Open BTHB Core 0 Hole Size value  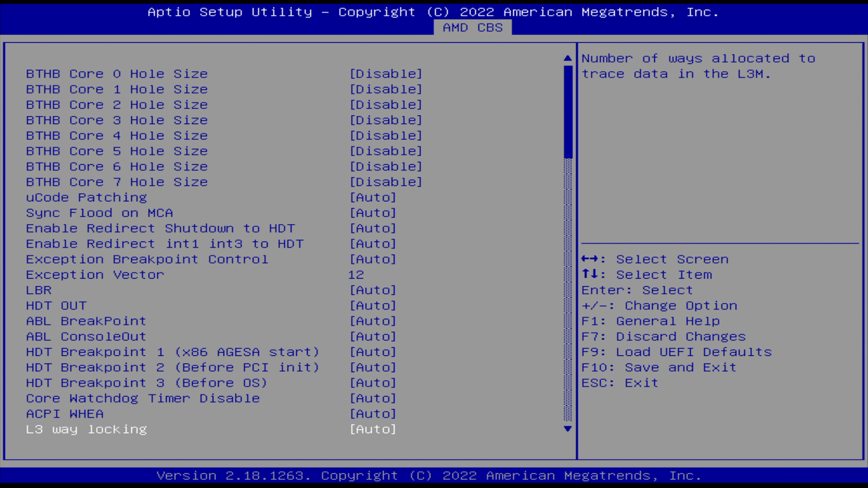[x=386, y=74]
